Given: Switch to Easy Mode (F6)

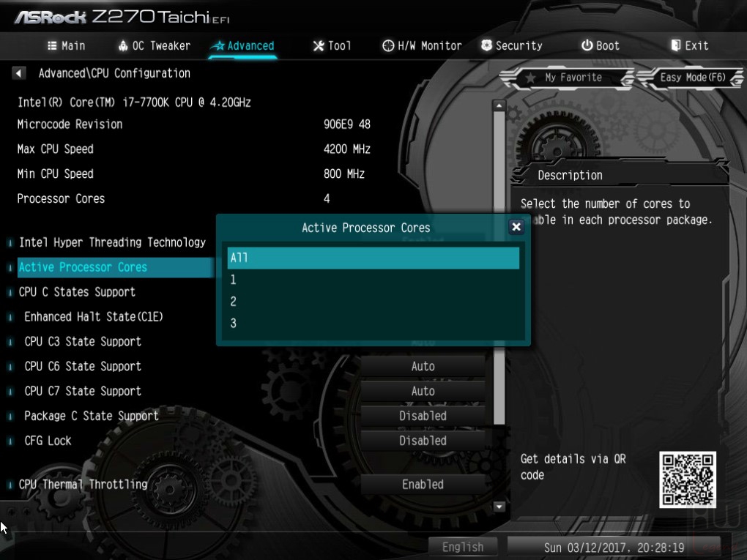Looking at the screenshot, I should (691, 78).
